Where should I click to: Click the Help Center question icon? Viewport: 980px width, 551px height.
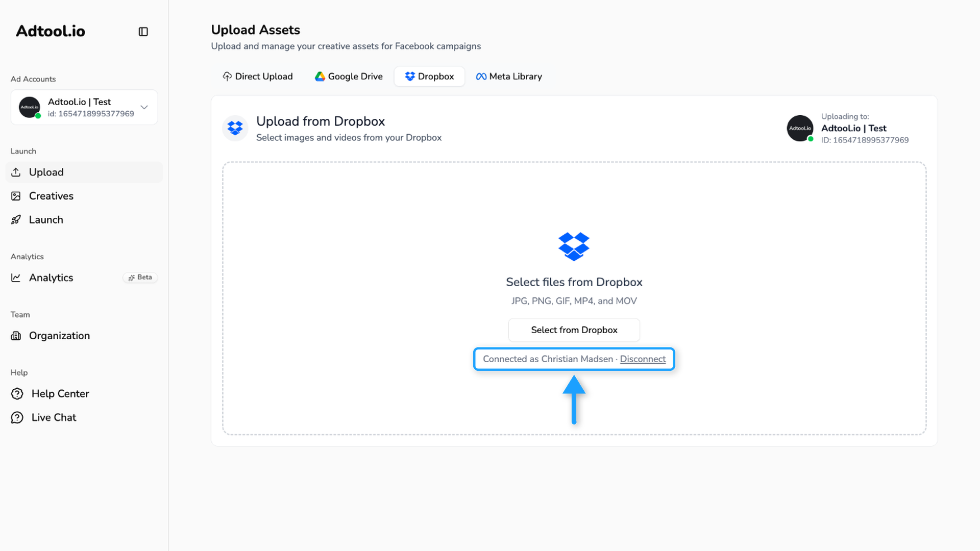[17, 394]
